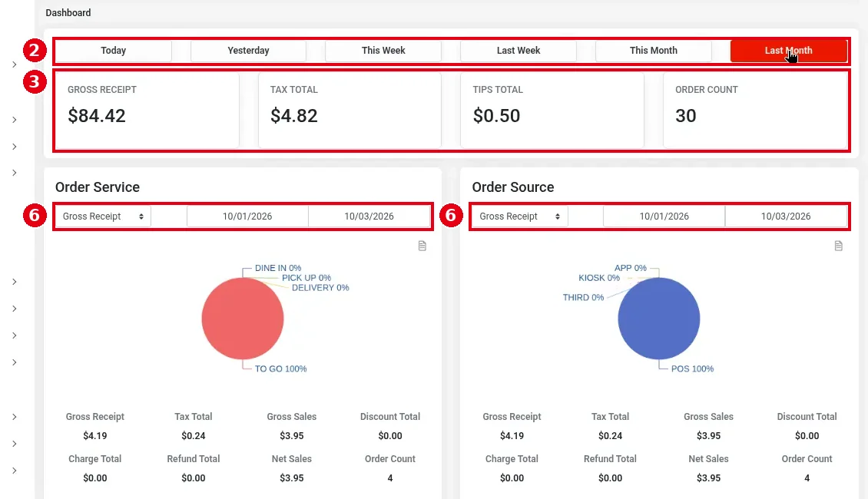This screenshot has height=499, width=868.
Task: Click Order Service Discount Total $0.00 value
Action: click(x=390, y=436)
